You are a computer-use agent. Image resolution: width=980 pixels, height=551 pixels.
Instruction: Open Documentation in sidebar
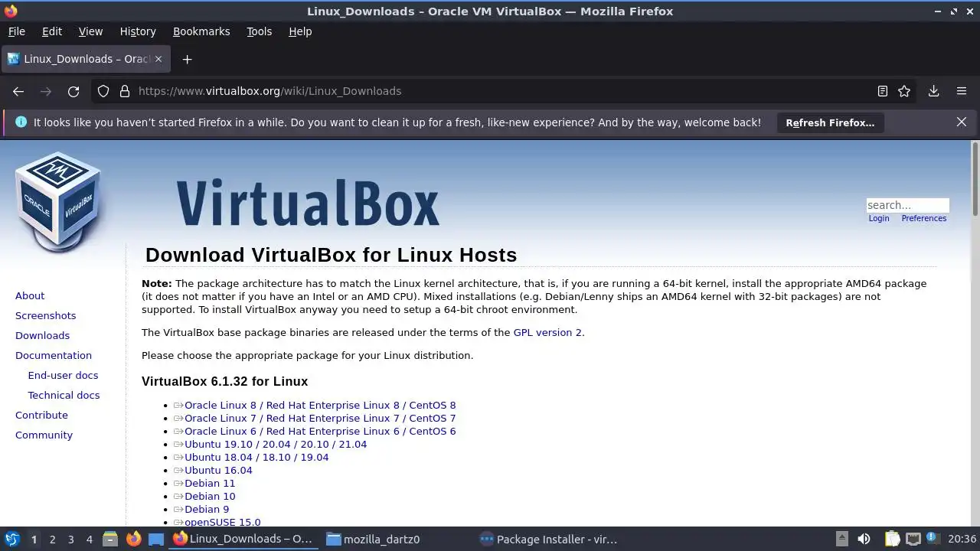point(54,355)
